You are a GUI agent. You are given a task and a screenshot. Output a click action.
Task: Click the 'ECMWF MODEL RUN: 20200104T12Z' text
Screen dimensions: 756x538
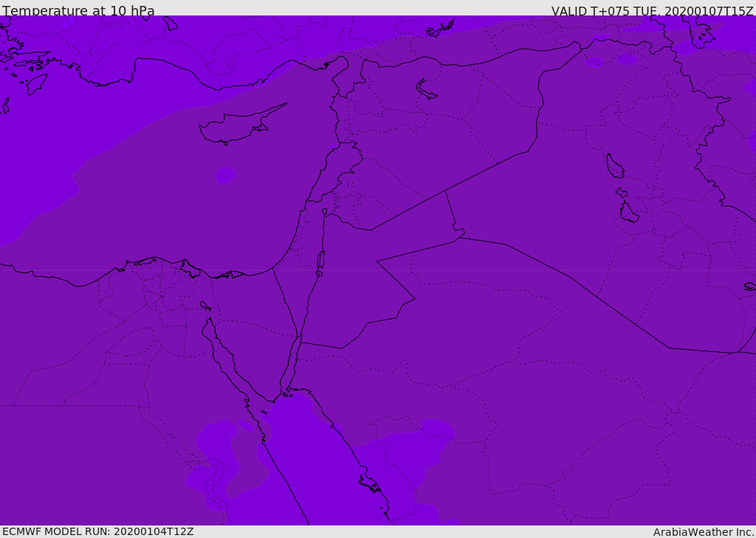pyautogui.click(x=98, y=531)
